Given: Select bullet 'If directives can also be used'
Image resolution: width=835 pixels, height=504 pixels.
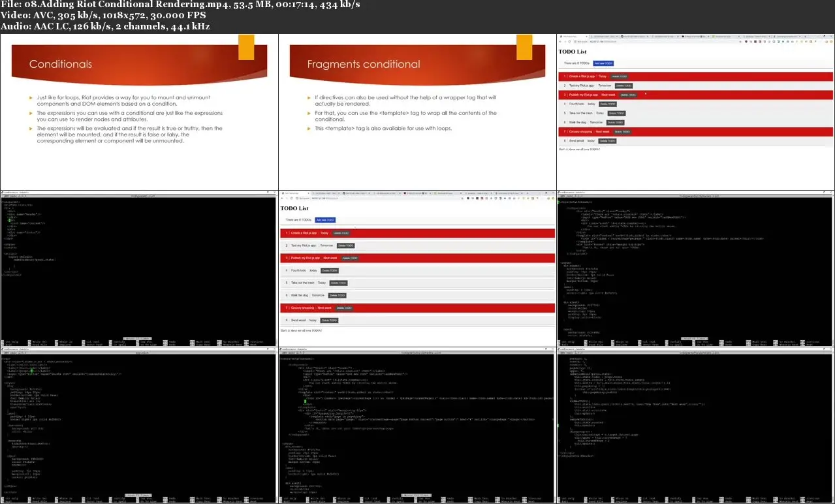Looking at the screenshot, I should coord(405,101).
